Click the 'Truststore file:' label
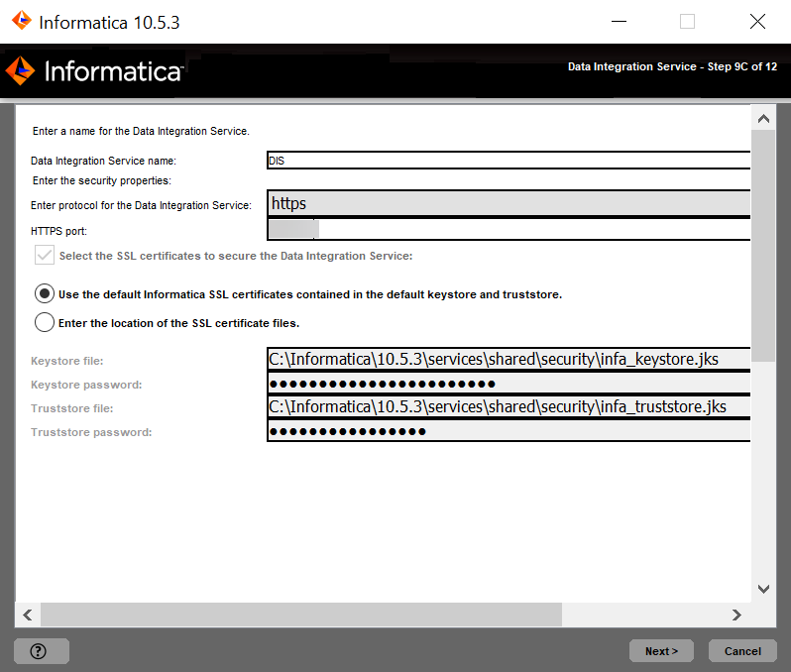Image resolution: width=791 pixels, height=672 pixels. pyautogui.click(x=72, y=408)
